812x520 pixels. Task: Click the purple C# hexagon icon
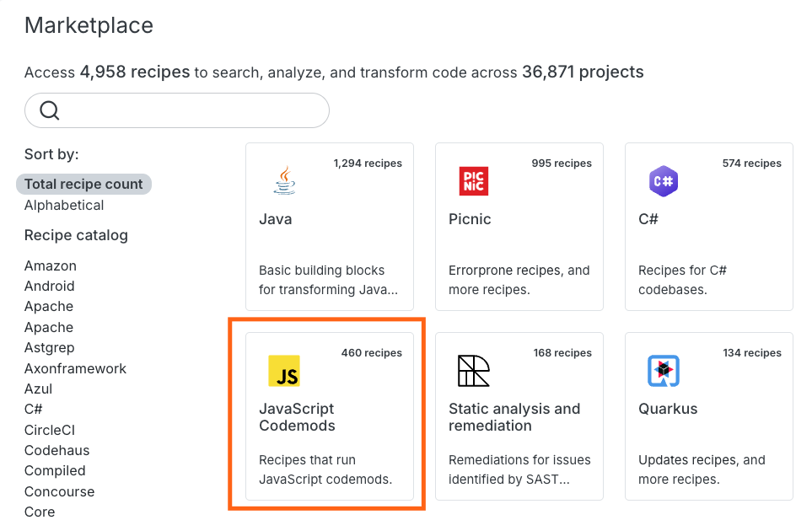coord(663,180)
